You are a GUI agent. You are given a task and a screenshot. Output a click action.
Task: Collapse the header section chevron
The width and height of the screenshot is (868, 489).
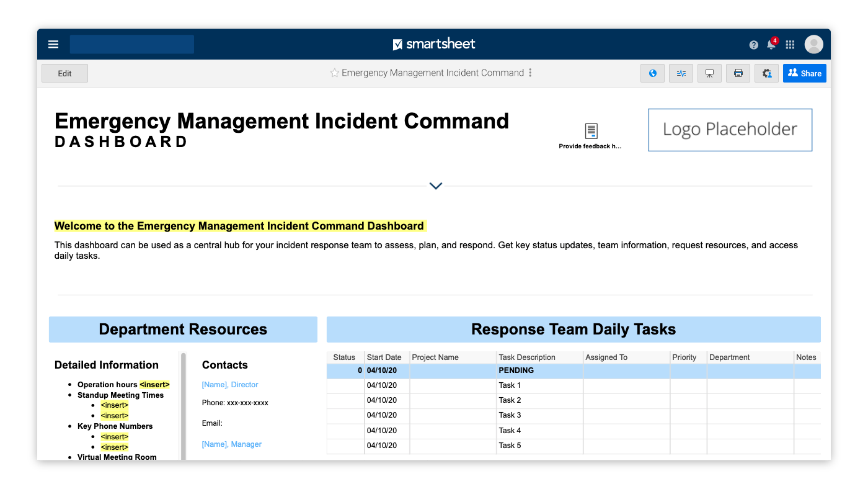pos(436,186)
